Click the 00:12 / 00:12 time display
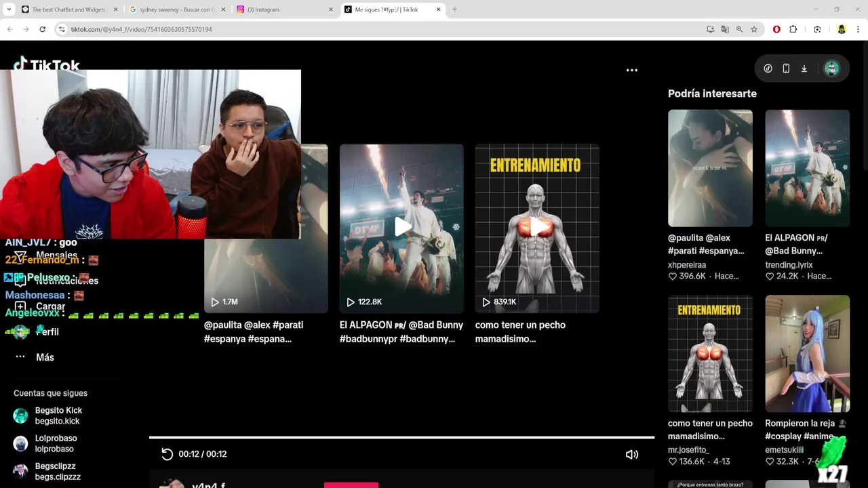The image size is (868, 488). pyautogui.click(x=203, y=454)
